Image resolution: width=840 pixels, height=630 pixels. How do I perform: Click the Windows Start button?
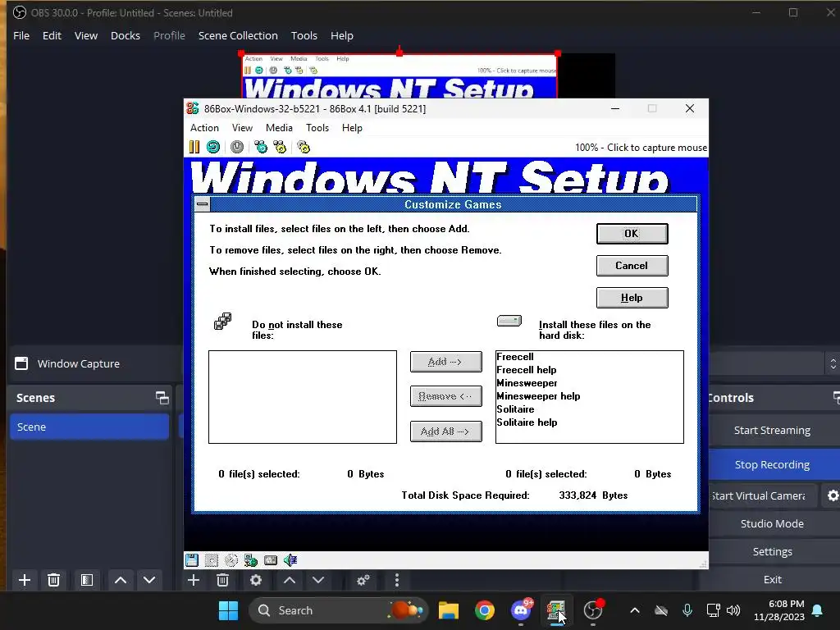229,610
